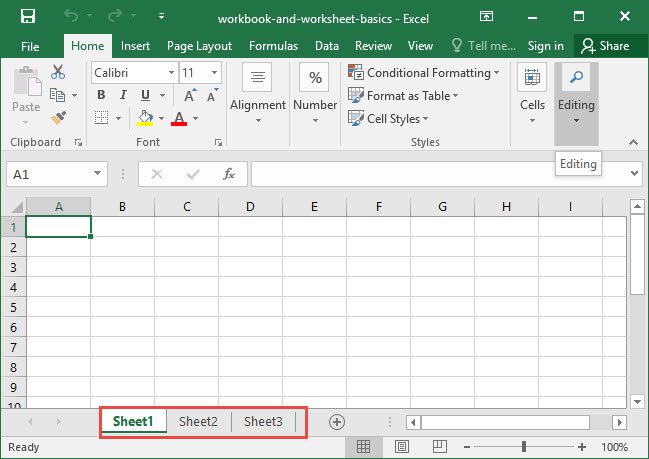The width and height of the screenshot is (649, 459).
Task: Click the Borders icon
Action: (x=101, y=118)
